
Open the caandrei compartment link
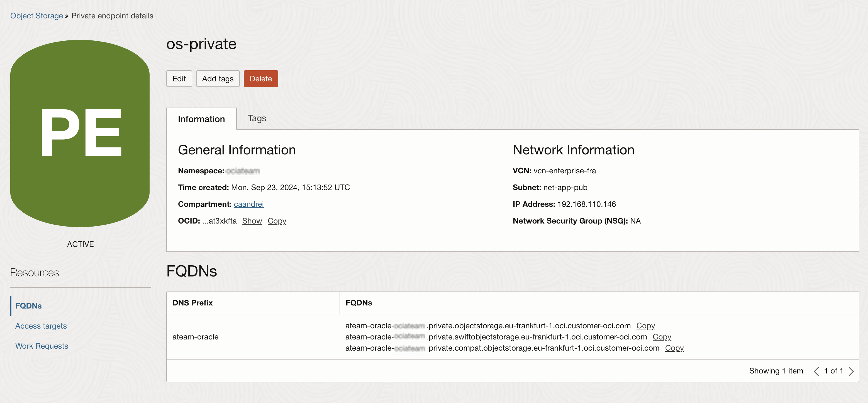(x=248, y=204)
